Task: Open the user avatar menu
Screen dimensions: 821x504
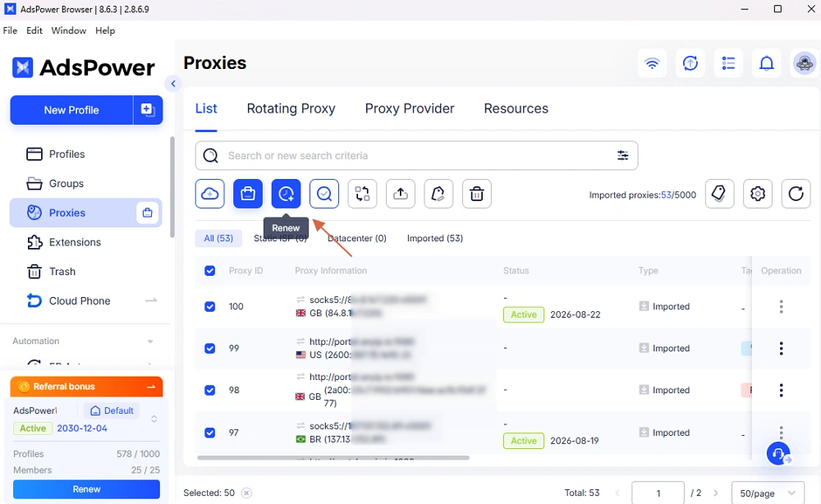Action: click(x=805, y=63)
